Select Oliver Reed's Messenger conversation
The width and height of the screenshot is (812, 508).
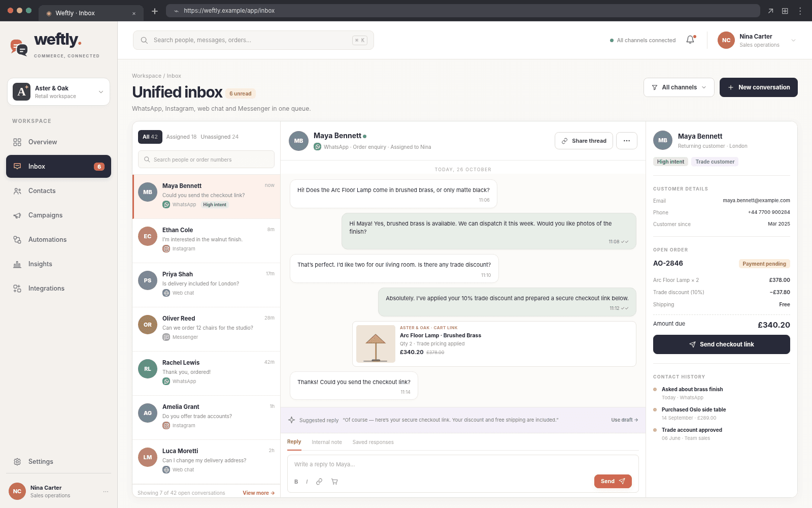[206, 329]
